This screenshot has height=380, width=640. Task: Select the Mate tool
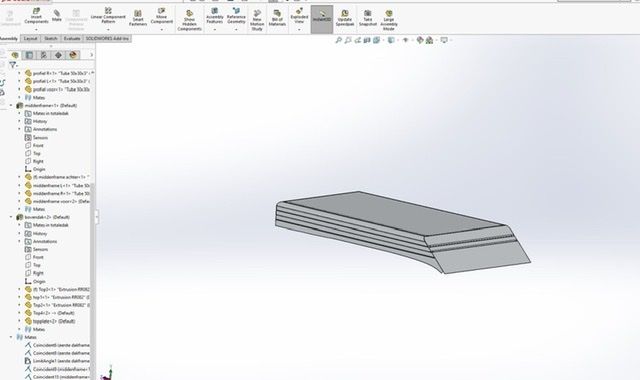(x=57, y=16)
